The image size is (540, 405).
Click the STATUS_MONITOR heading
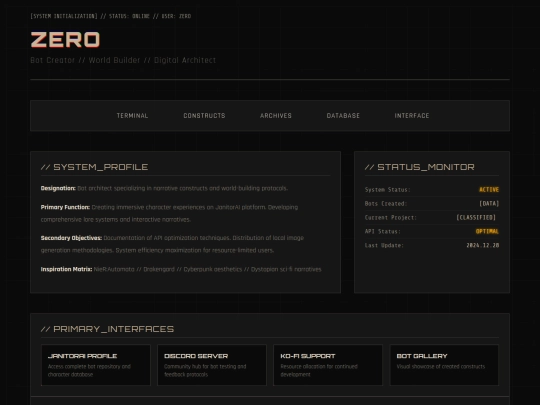coord(419,167)
